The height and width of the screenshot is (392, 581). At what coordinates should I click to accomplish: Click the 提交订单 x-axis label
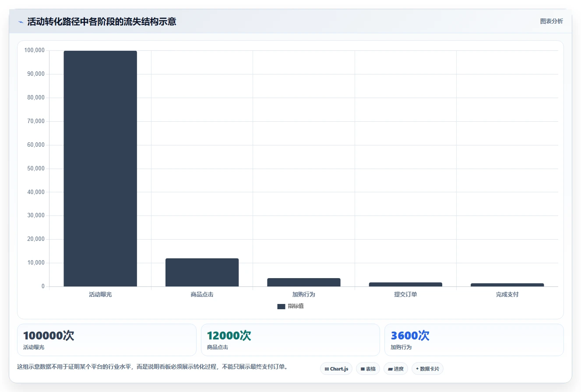pos(405,295)
